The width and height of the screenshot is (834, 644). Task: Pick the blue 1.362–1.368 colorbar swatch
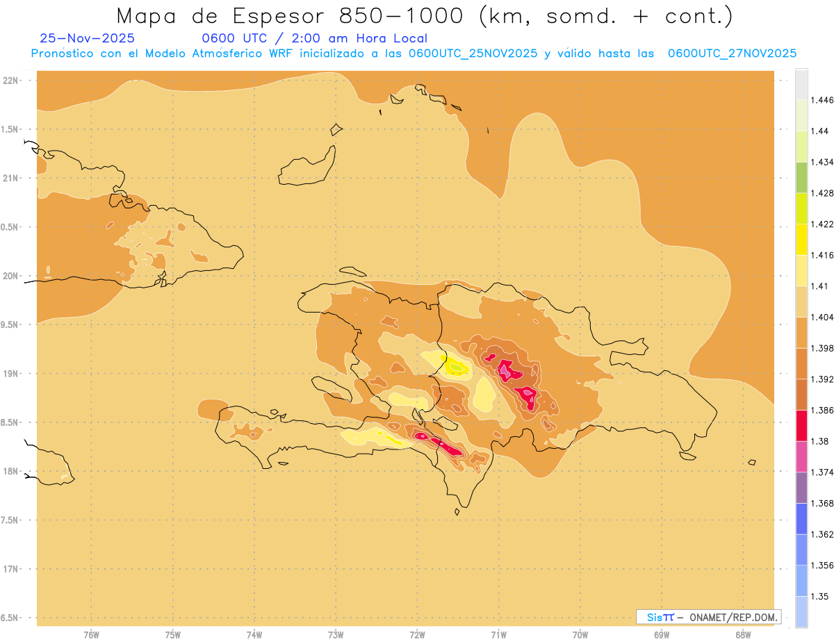(801, 518)
